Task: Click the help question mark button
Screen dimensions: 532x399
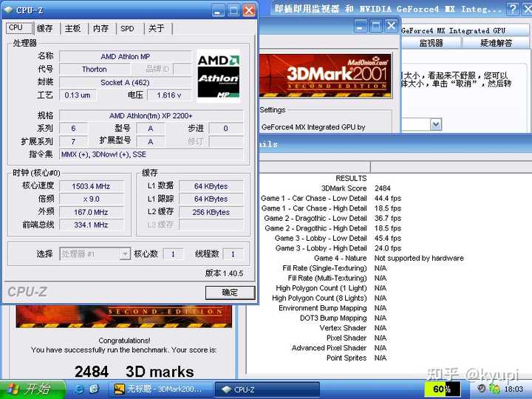Action: [x=512, y=9]
